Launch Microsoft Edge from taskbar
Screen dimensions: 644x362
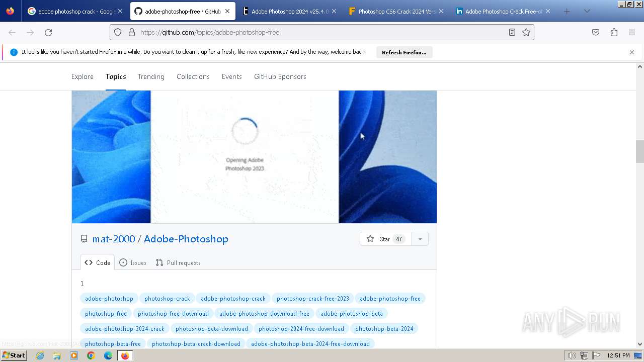[x=108, y=355]
